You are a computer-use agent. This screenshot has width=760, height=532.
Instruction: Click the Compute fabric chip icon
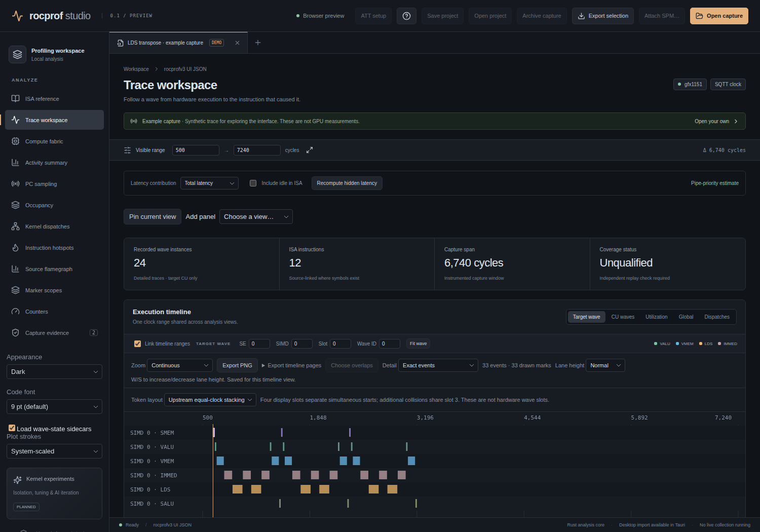coord(16,141)
